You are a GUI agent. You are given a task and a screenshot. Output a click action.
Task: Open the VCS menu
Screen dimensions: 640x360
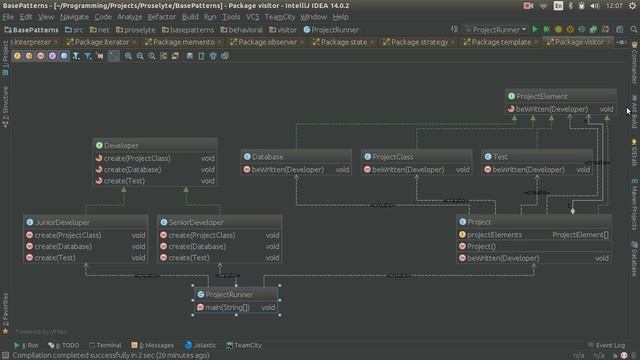click(252, 17)
